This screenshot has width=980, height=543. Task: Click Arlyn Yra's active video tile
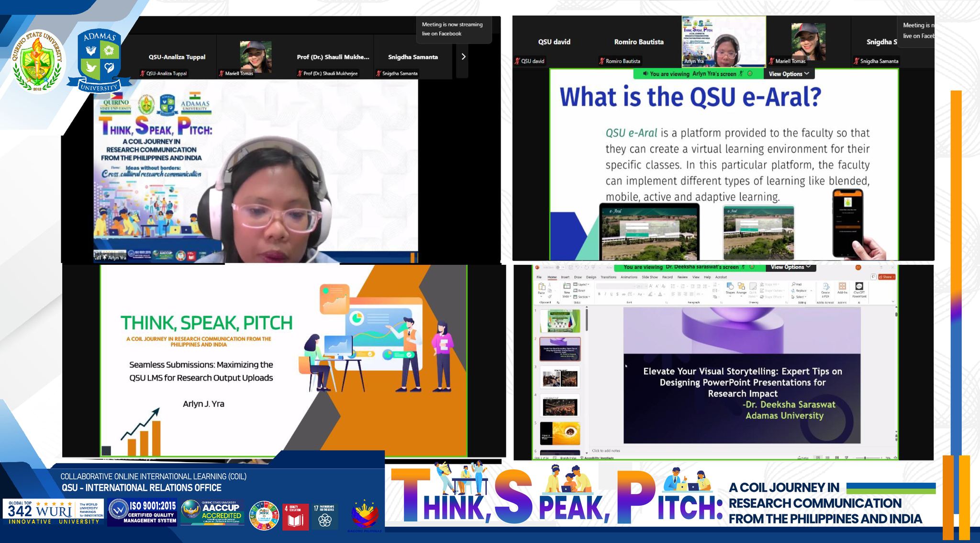[724, 41]
